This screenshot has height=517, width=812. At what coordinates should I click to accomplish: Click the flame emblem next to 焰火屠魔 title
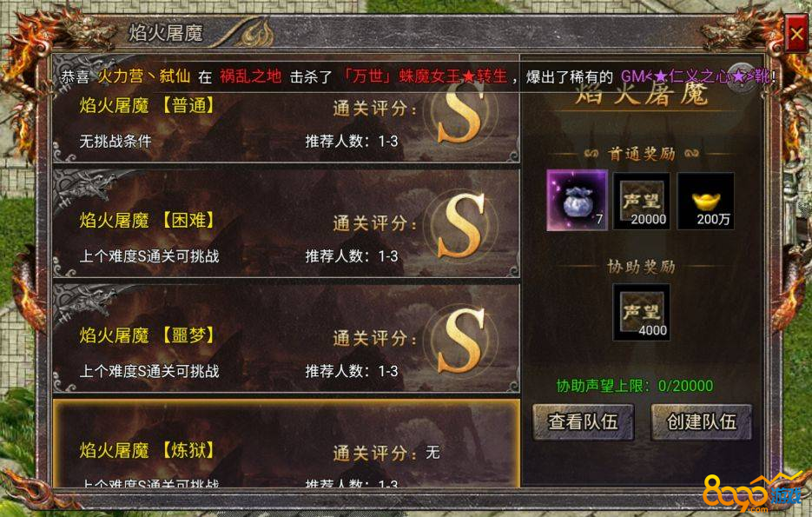point(254,34)
